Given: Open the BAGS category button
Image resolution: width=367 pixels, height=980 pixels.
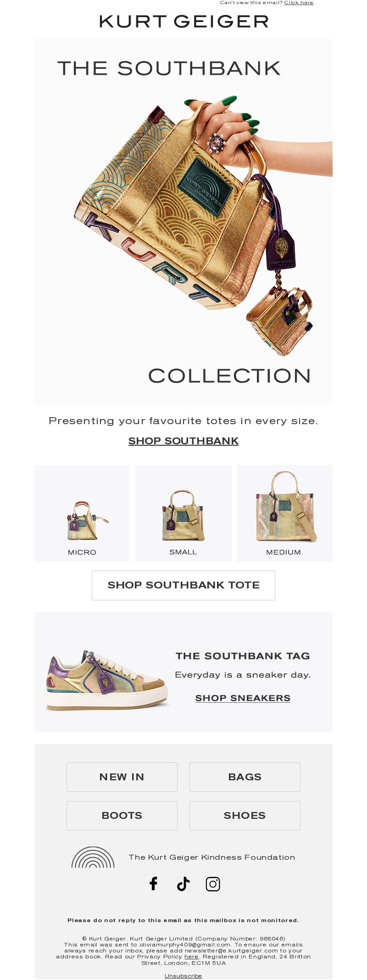Looking at the screenshot, I should point(245,777).
